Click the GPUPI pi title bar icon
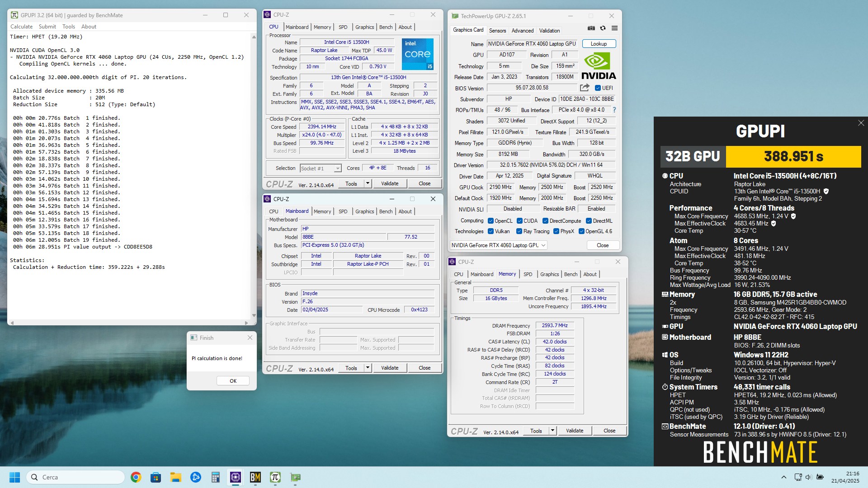Viewport: 868px width, 488px height. click(x=14, y=15)
